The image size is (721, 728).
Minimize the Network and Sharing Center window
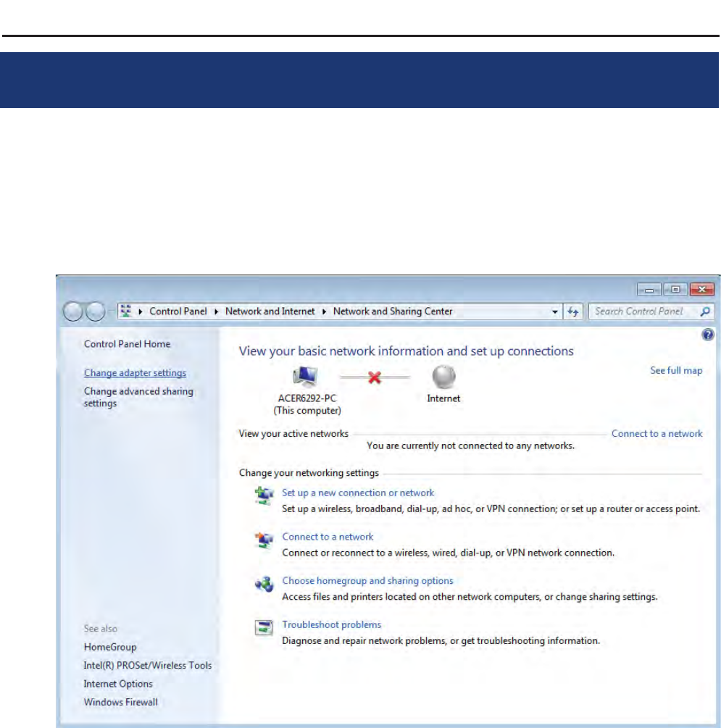point(649,290)
